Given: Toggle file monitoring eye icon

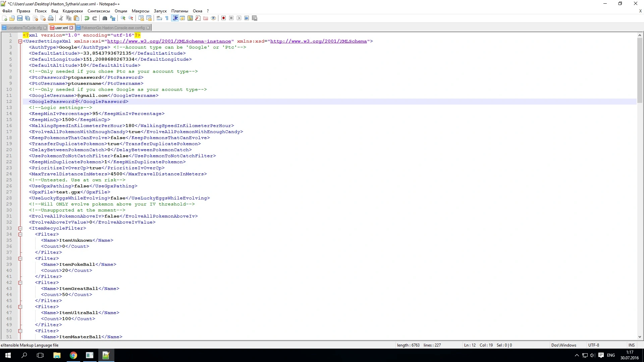Looking at the screenshot, I should (x=213, y=18).
